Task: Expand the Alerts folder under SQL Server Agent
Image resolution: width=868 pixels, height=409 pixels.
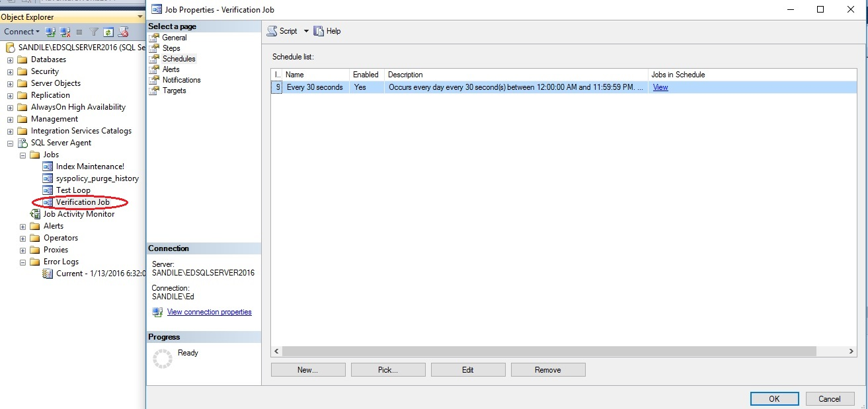Action: 23,226
